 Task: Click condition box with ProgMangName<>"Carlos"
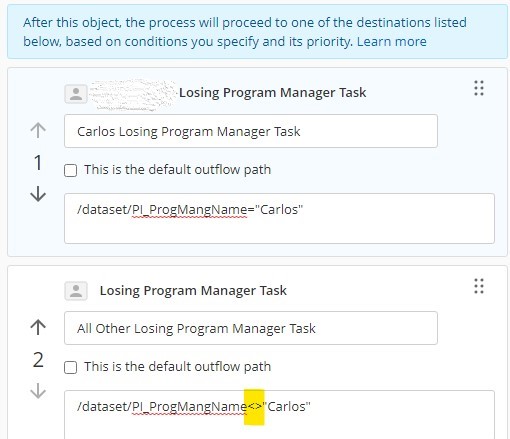(279, 415)
